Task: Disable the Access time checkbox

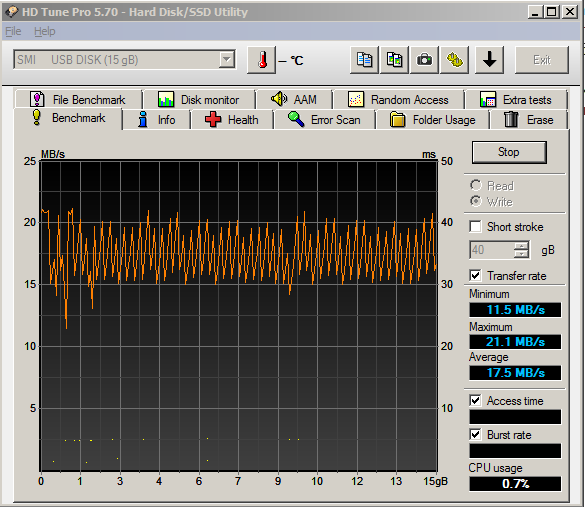Action: (475, 400)
